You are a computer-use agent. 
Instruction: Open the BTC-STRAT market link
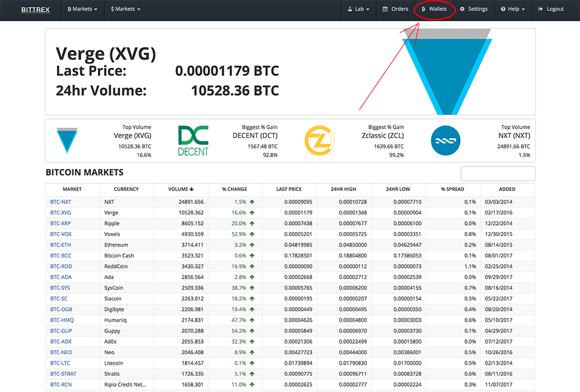pos(63,373)
